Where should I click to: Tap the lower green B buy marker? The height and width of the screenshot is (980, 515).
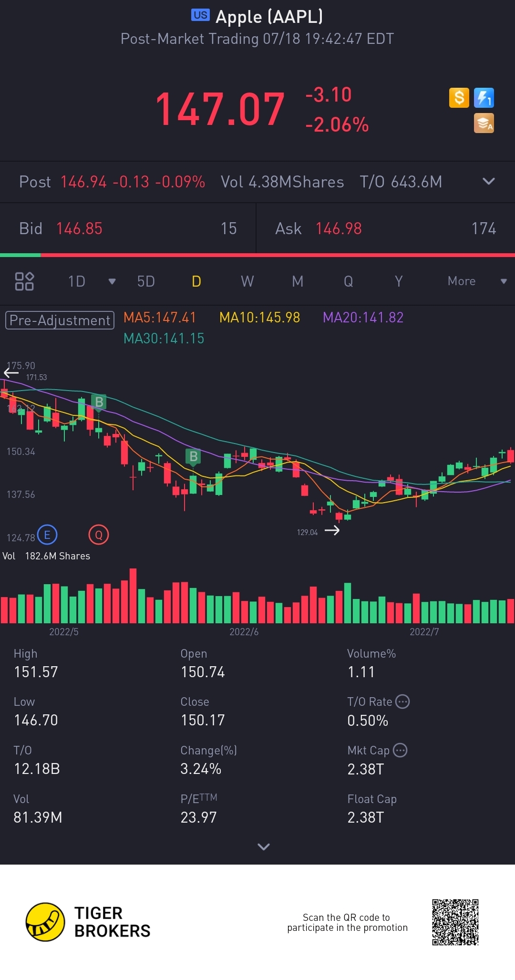(193, 457)
